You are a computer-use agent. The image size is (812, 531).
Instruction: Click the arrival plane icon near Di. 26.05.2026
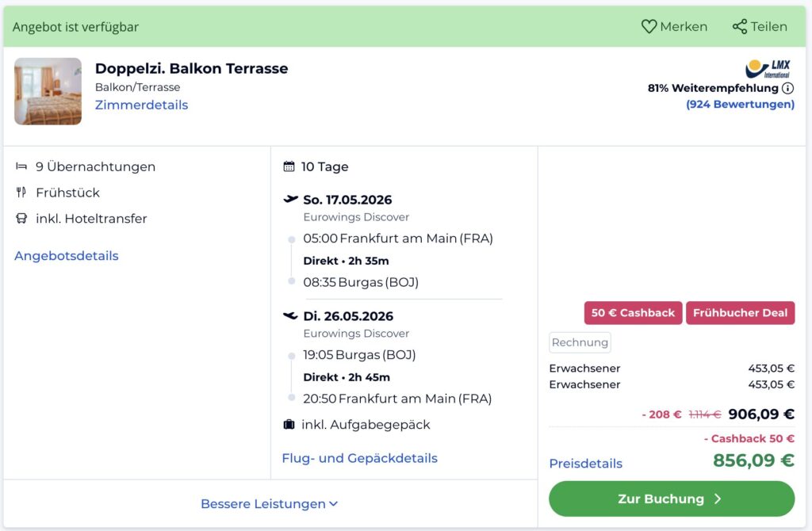pyautogui.click(x=290, y=315)
